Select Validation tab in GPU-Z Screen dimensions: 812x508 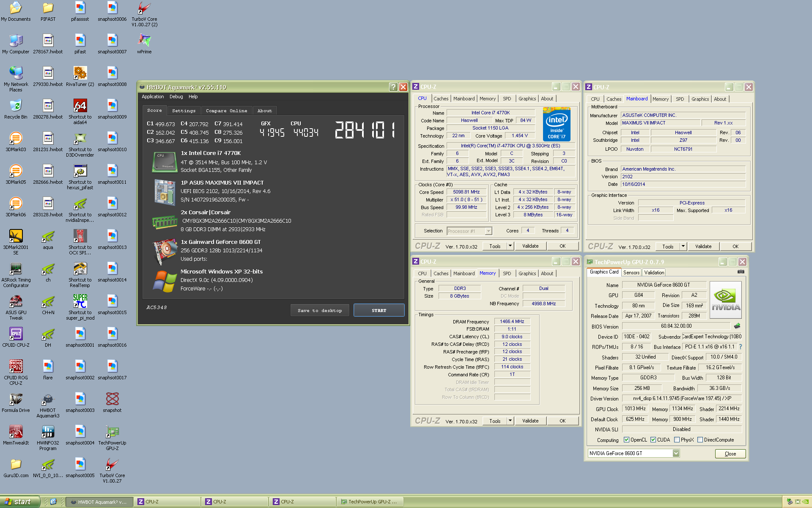(x=654, y=273)
